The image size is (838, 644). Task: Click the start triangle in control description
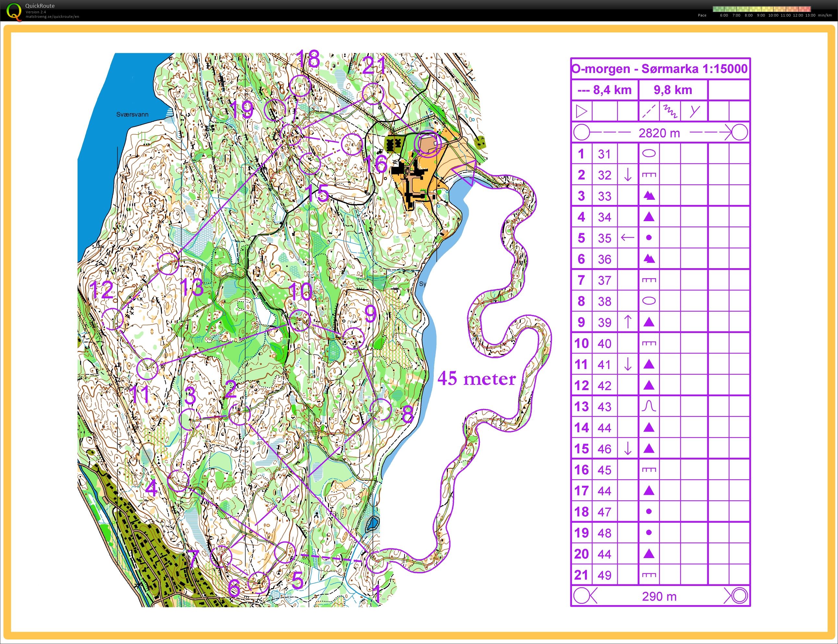tap(581, 112)
